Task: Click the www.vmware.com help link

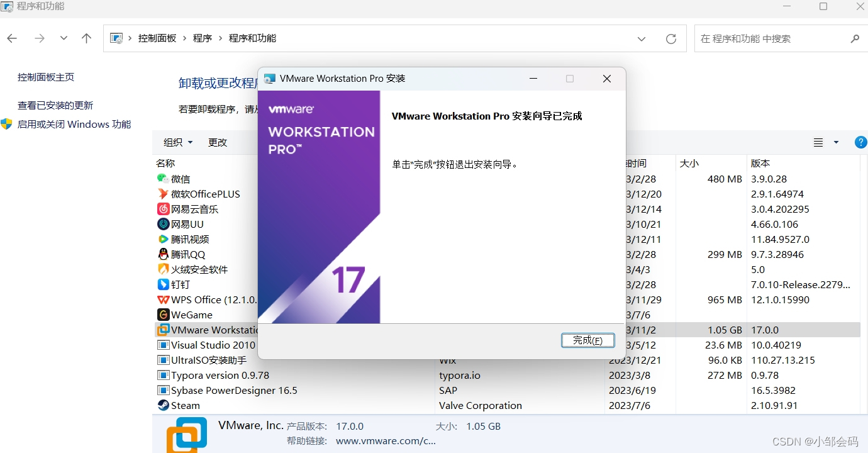Action: (x=386, y=441)
